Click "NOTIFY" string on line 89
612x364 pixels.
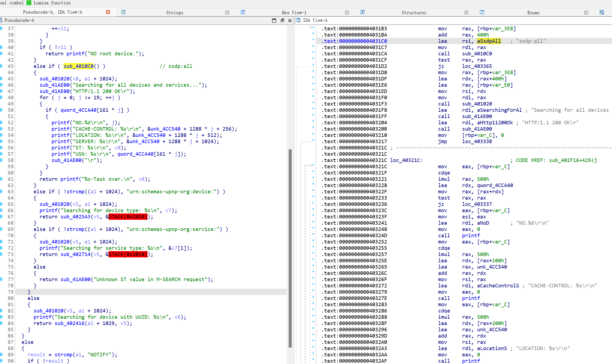(x=100, y=354)
